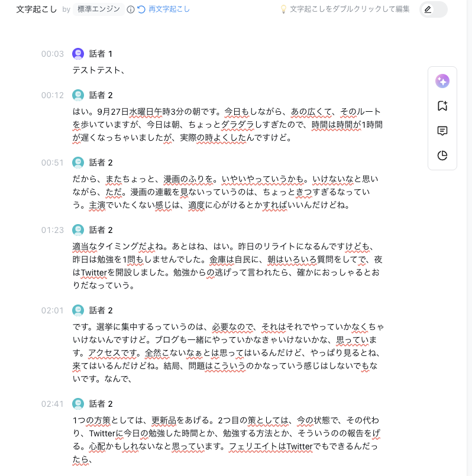The height and width of the screenshot is (476, 472).
Task: Click the info icon beside 標準エンジン
Action: click(x=131, y=9)
